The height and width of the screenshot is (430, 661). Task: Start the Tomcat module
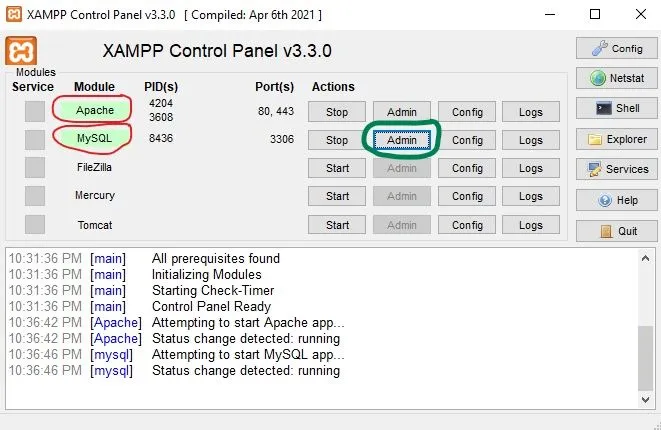(x=337, y=225)
